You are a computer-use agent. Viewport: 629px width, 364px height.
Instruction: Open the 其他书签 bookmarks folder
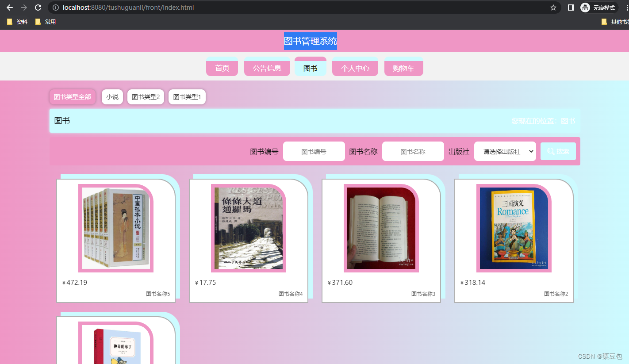pos(615,22)
